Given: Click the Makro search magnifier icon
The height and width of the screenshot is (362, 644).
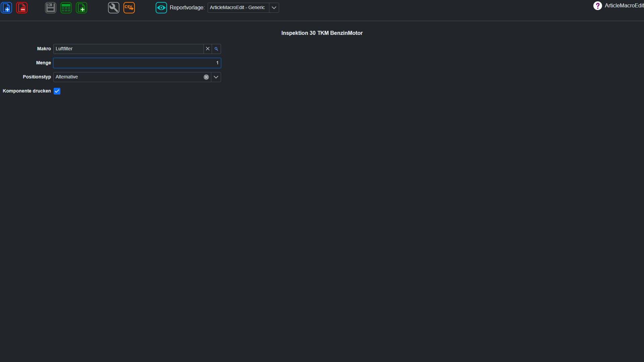Looking at the screenshot, I should 216,49.
